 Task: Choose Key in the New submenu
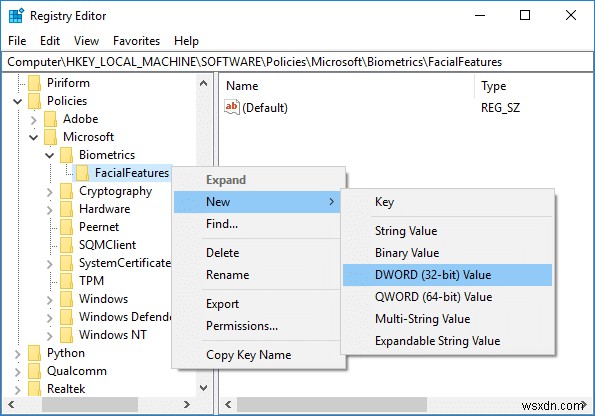tap(447, 202)
